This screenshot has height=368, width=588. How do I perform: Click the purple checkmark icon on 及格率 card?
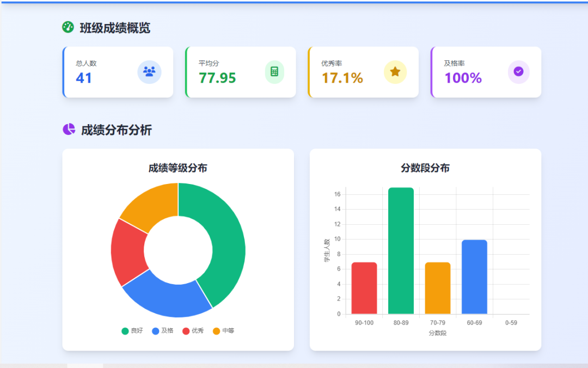[518, 72]
